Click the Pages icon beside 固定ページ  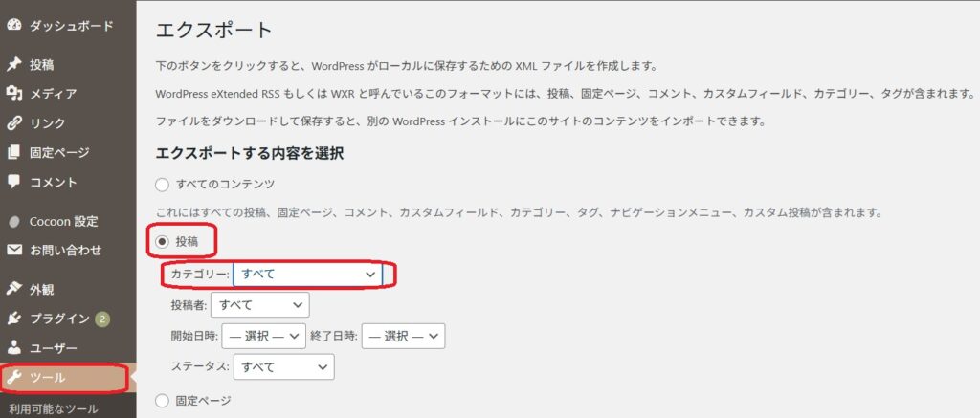click(13, 152)
